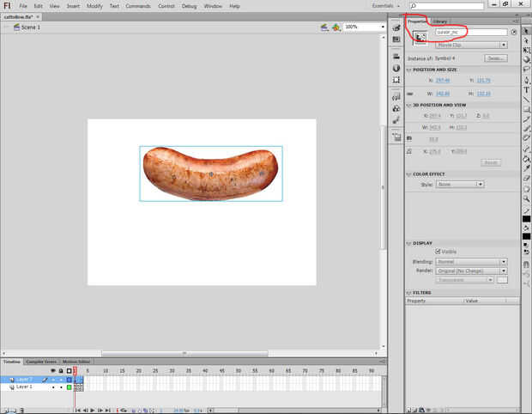Viewport: 532px width, 414px height.
Task: Select the Subselection tool
Action: pyautogui.click(x=526, y=40)
